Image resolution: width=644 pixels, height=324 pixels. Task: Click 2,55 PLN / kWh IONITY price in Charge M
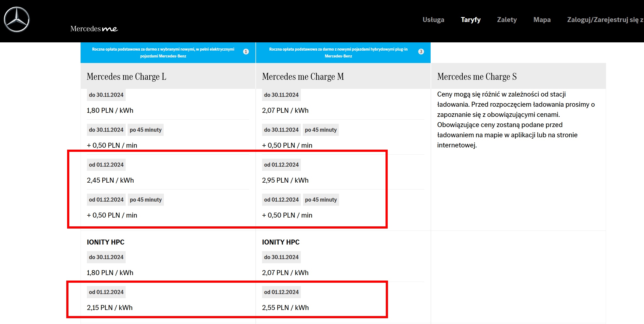click(285, 307)
